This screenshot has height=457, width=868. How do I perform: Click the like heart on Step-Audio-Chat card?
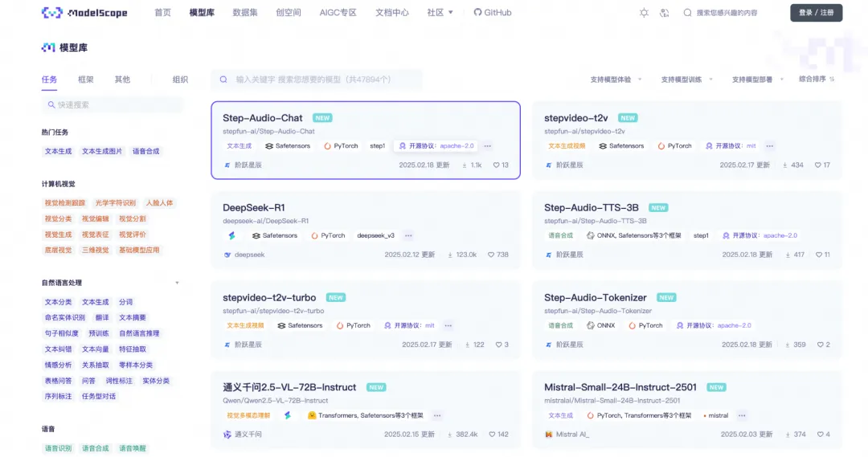click(496, 165)
